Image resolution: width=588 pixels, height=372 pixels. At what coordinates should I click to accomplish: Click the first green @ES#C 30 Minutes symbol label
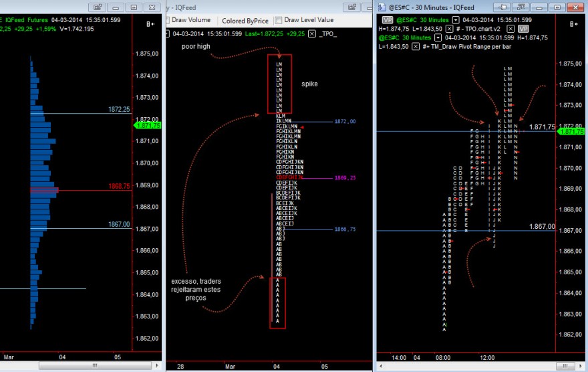422,20
